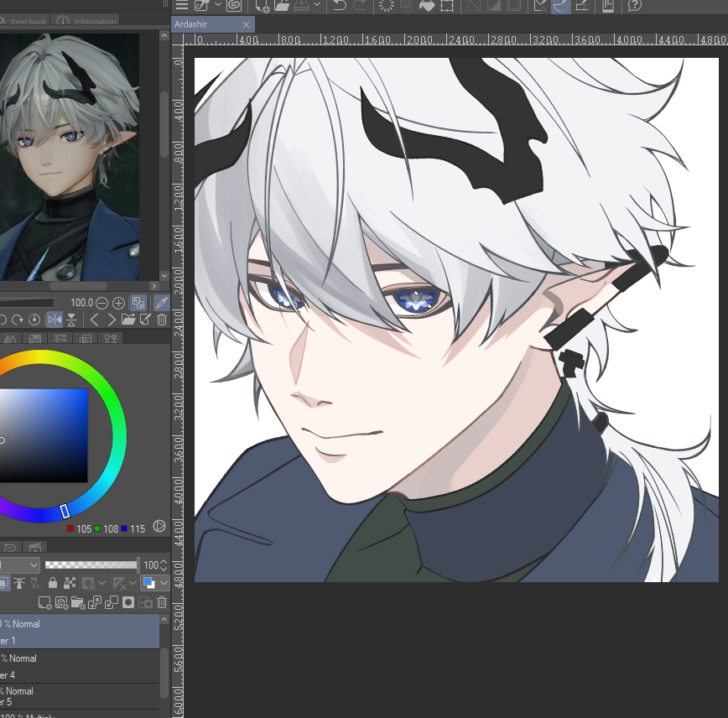Toggle set as reference layer lighthouse
The height and width of the screenshot is (718, 728).
tap(19, 582)
